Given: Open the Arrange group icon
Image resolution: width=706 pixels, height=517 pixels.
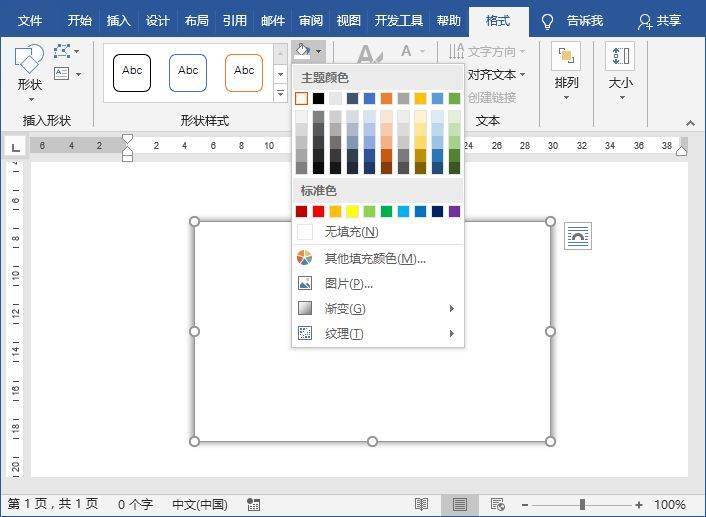Looking at the screenshot, I should click(x=566, y=56).
